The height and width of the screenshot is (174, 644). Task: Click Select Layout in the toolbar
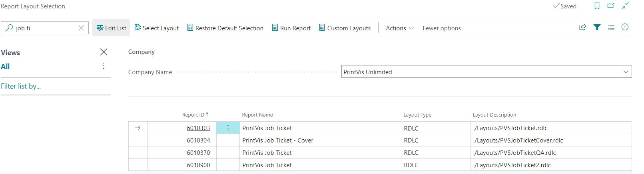point(157,28)
